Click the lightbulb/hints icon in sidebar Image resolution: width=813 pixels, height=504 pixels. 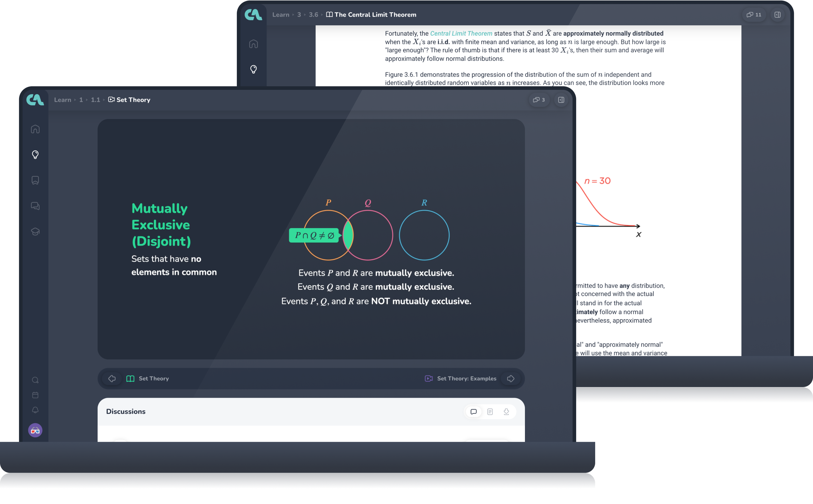point(35,154)
